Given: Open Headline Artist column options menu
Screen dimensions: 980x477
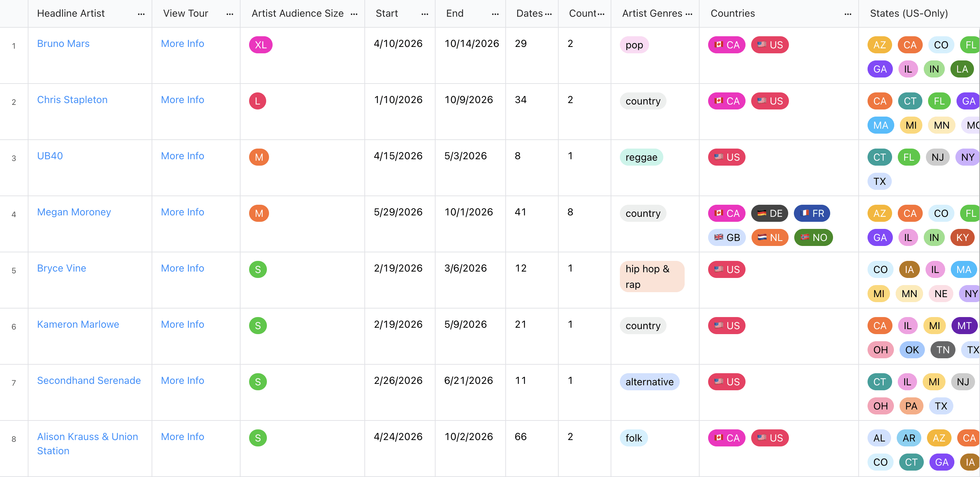Looking at the screenshot, I should coord(141,14).
